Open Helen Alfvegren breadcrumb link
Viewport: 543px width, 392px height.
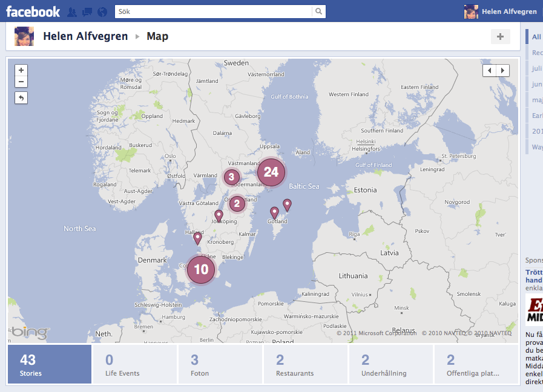pos(85,36)
